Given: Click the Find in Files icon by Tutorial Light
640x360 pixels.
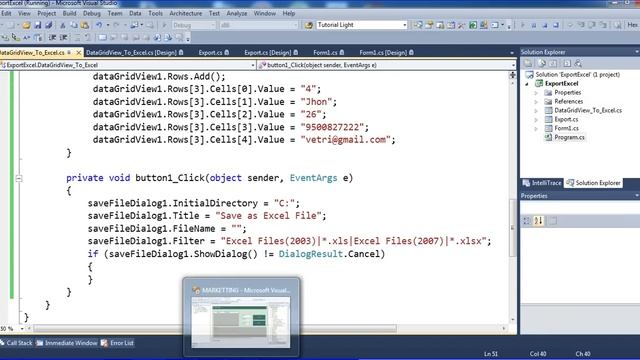Looking at the screenshot, I should 309,25.
